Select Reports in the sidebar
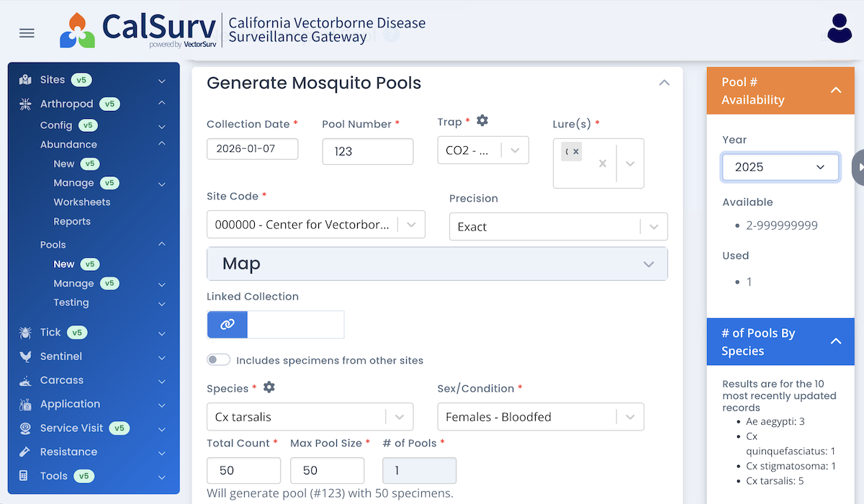Image resolution: width=864 pixels, height=504 pixels. 72,222
